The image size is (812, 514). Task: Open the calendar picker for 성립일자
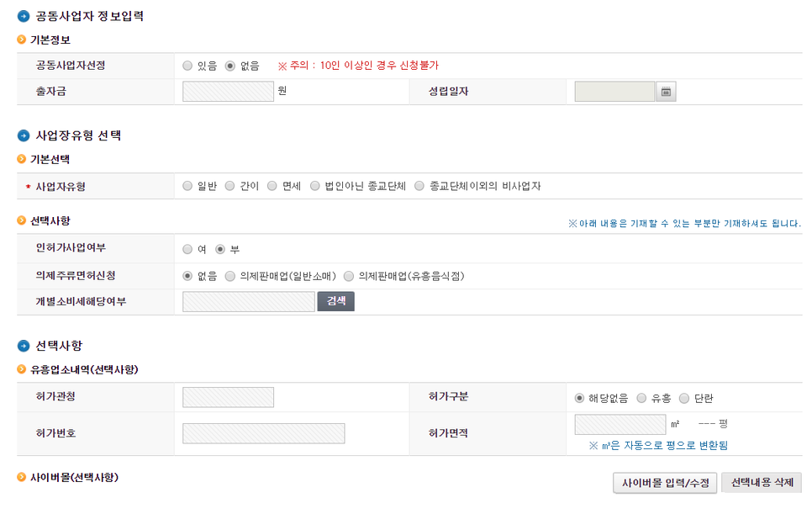tap(666, 92)
